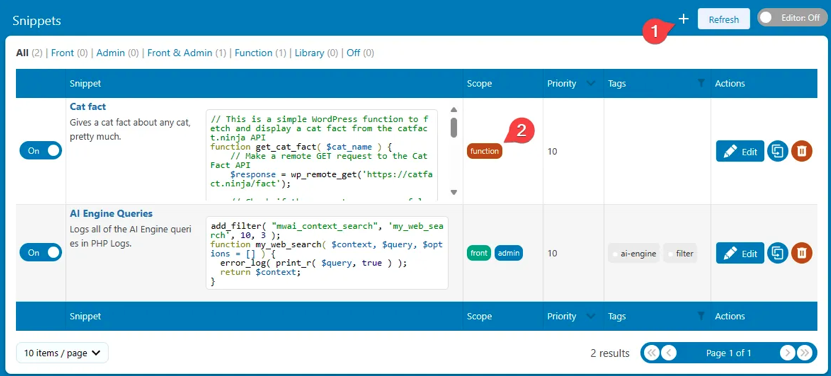Go to previous page
The image size is (831, 376).
669,353
